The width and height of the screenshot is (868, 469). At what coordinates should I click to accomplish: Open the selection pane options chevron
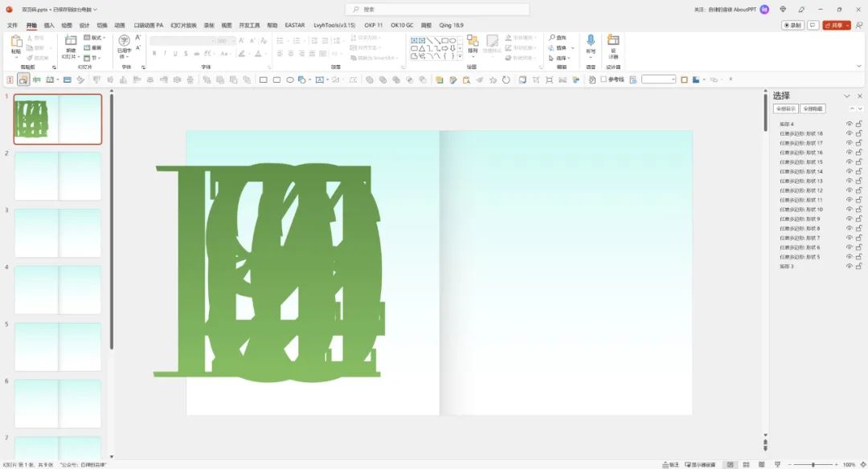(x=846, y=96)
